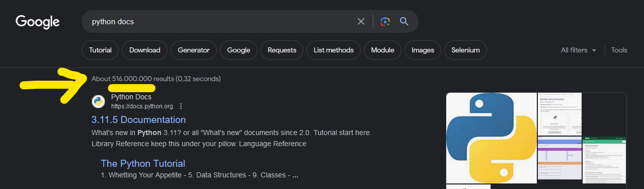Open three-dot menu beside docs.python.org
The image size is (644, 189).
pyautogui.click(x=181, y=106)
